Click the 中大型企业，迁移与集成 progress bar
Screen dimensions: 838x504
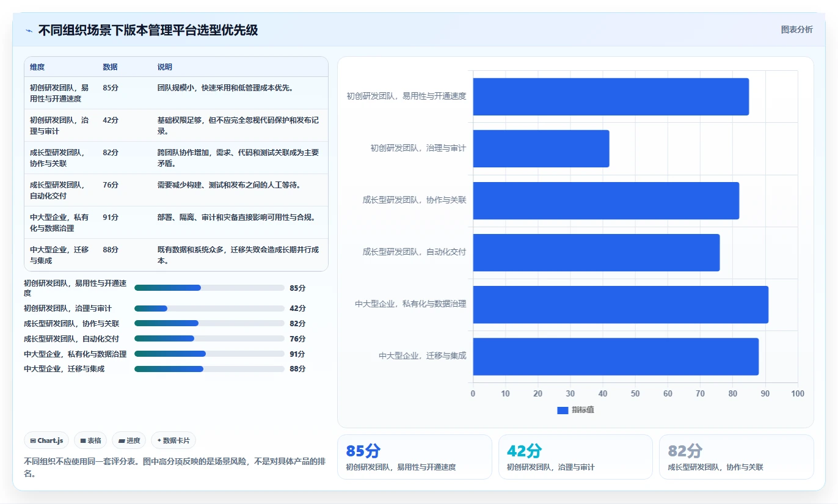(x=209, y=369)
